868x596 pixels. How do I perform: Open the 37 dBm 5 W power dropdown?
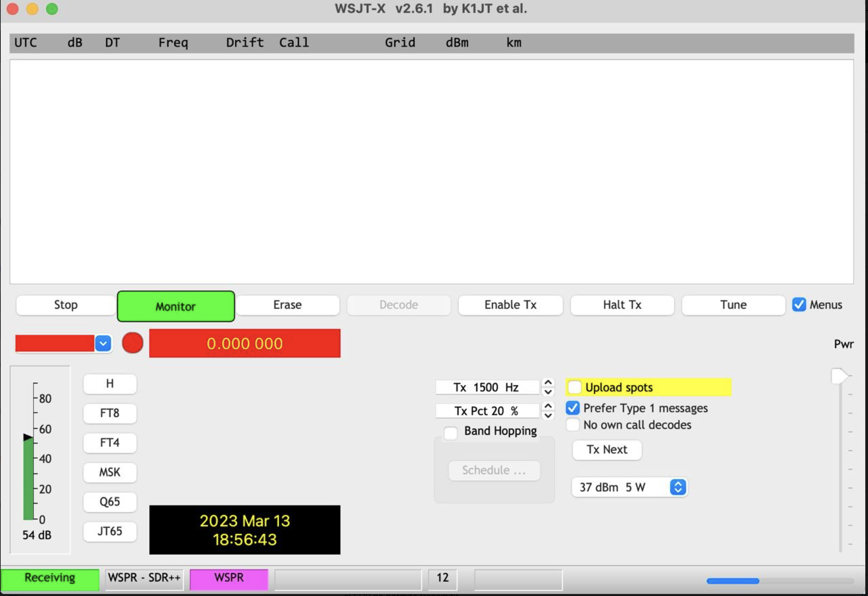pos(630,487)
